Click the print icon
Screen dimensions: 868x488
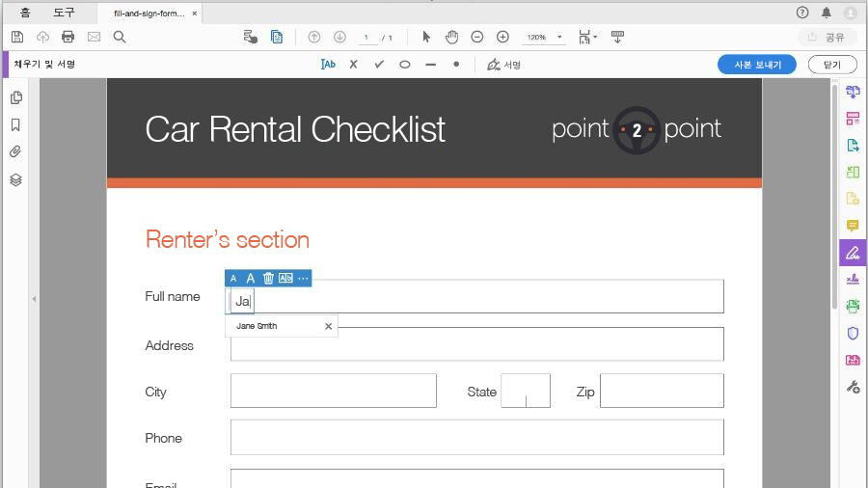tap(68, 37)
